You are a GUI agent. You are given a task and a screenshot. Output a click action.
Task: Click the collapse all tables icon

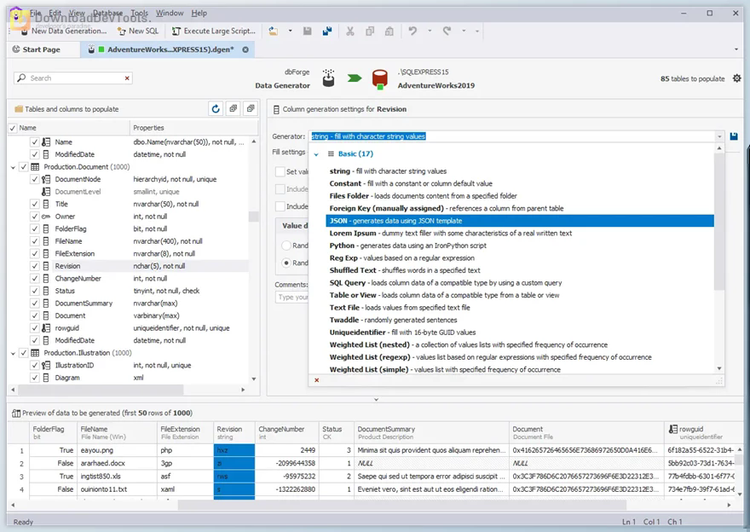[x=250, y=109]
